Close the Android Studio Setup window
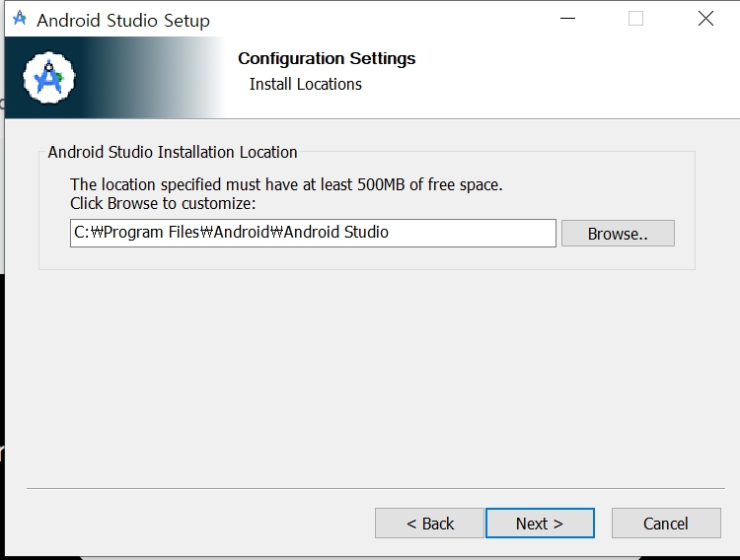Viewport: 740px width, 560px height. click(x=705, y=19)
